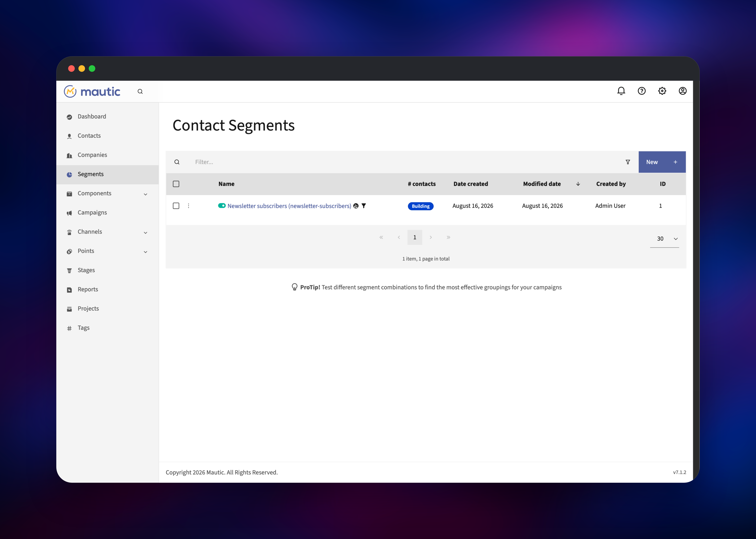Click the Stages funnel icon
Viewport: 756px width, 539px height.
pos(69,271)
